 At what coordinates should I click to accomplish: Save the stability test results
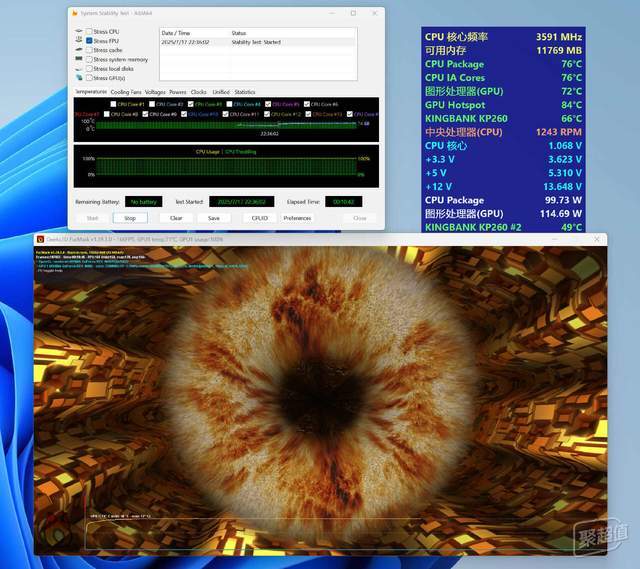tap(214, 218)
